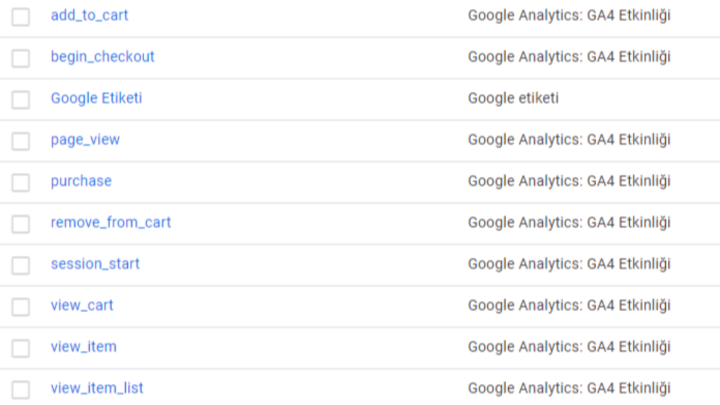Viewport: 720px width, 405px height.
Task: Open the Google Etiketi tag
Action: pyautogui.click(x=96, y=98)
